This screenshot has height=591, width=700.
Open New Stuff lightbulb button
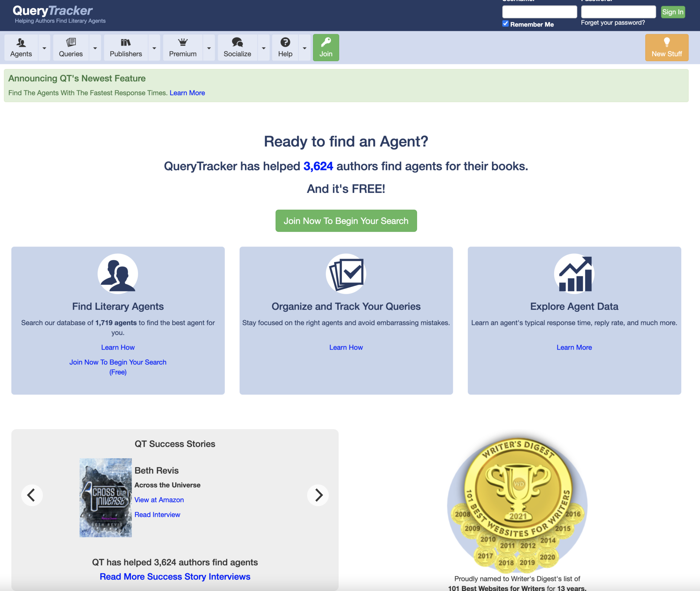[x=667, y=48]
